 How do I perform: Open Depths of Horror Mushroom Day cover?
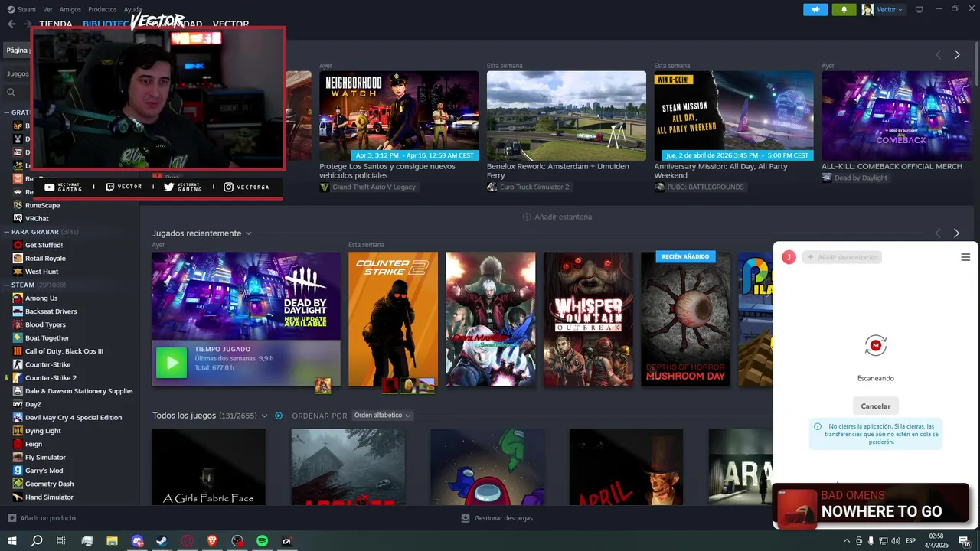click(x=685, y=319)
